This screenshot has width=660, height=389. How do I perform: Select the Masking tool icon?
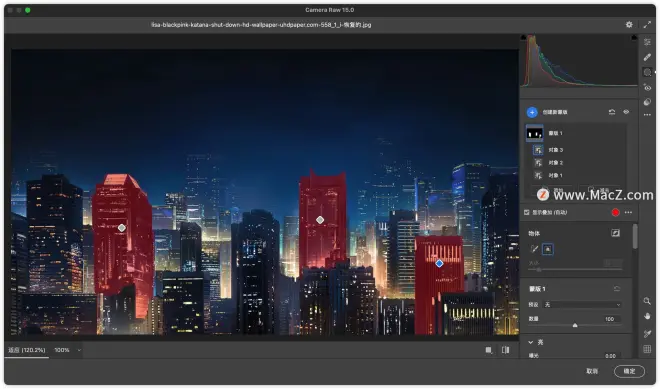pos(647,72)
